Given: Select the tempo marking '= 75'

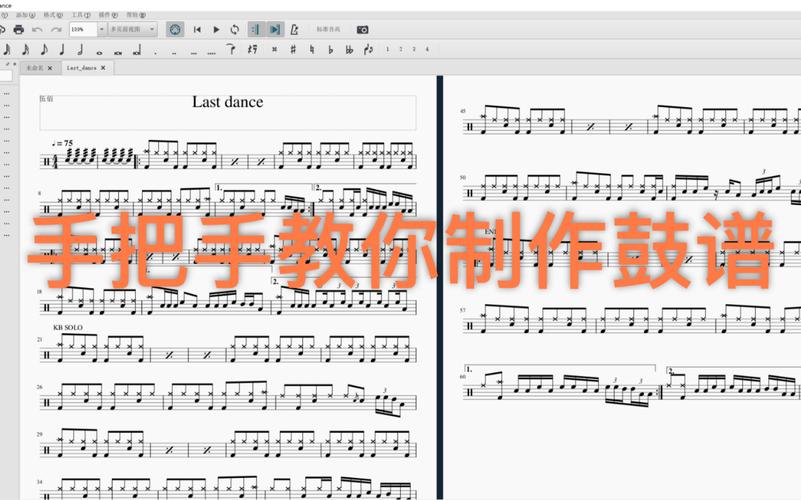Looking at the screenshot, I should [x=62, y=143].
